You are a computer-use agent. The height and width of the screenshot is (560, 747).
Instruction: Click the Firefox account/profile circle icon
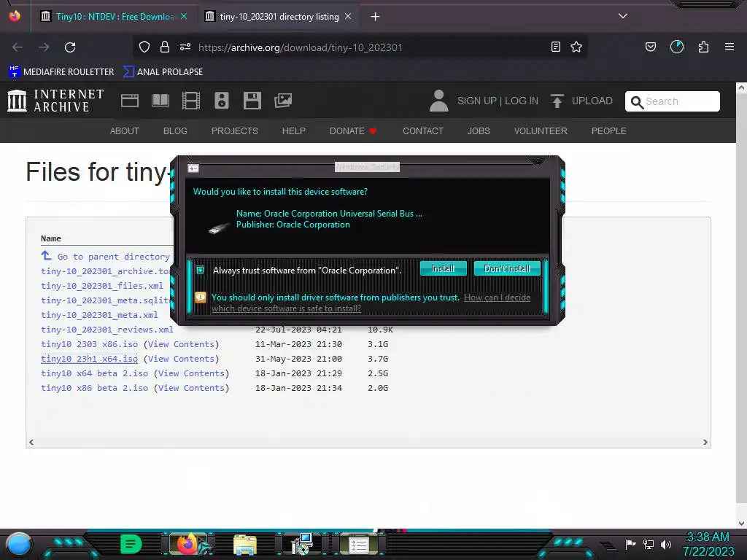point(677,47)
